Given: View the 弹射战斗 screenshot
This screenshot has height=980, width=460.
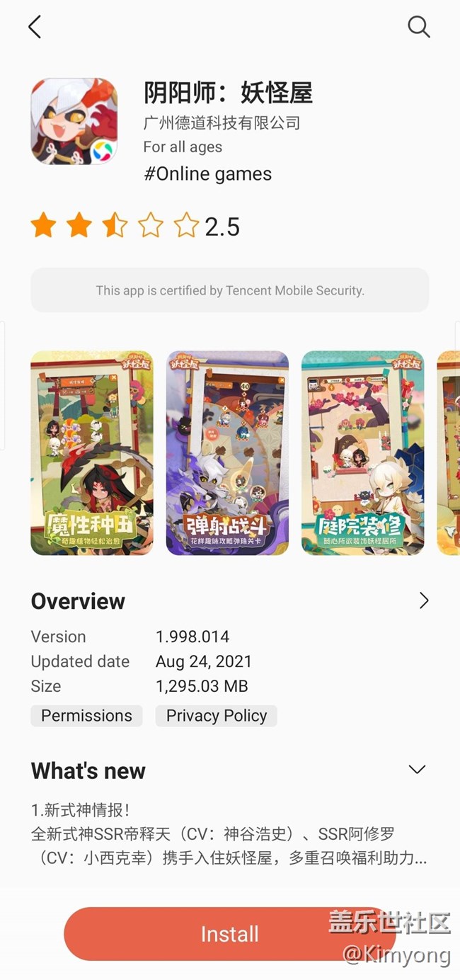Looking at the screenshot, I should 227,452.
